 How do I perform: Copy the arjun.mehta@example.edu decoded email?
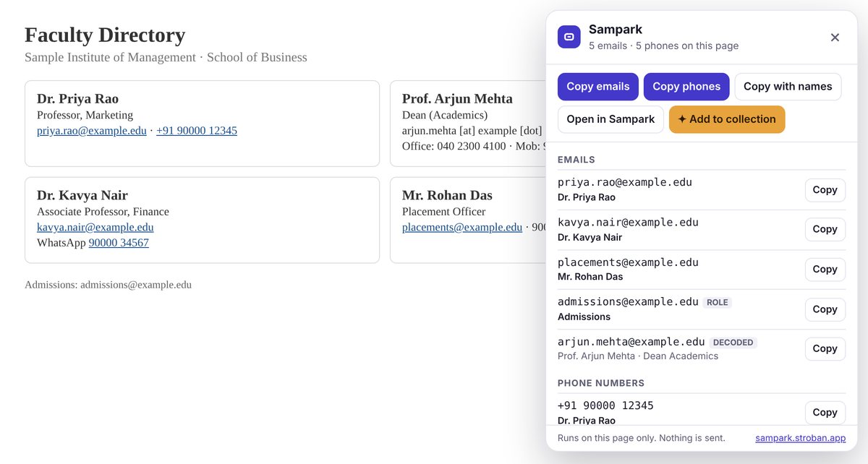click(825, 349)
